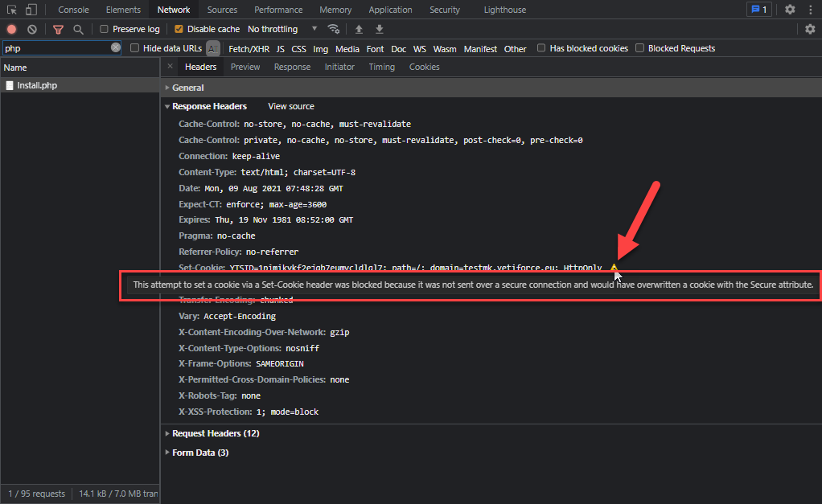Click the php filter text field

[x=56, y=48]
